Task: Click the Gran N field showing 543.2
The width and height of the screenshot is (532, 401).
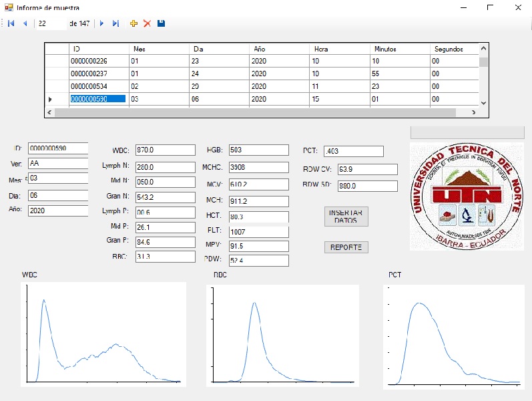Action: pos(166,197)
